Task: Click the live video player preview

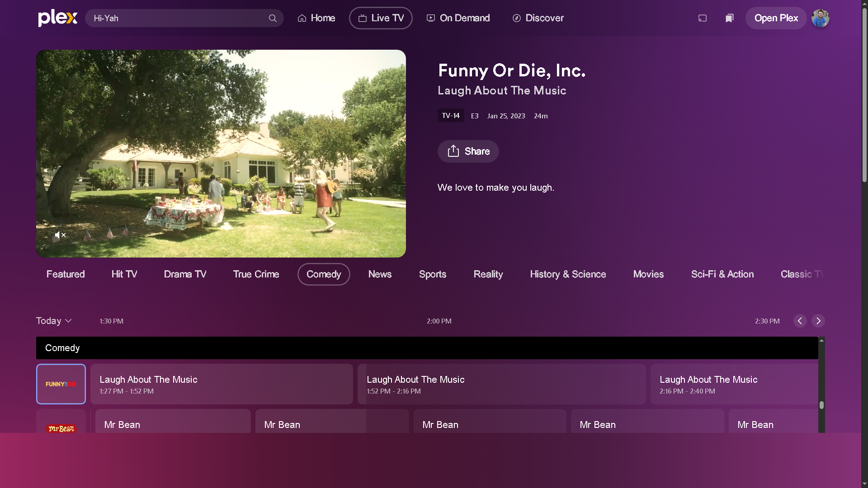Action: tap(221, 154)
